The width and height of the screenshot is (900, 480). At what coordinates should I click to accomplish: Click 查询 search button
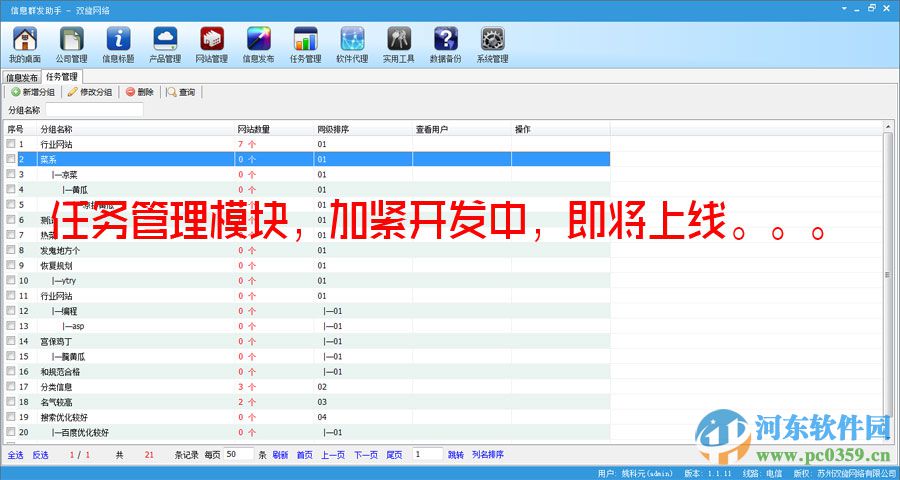[x=181, y=92]
